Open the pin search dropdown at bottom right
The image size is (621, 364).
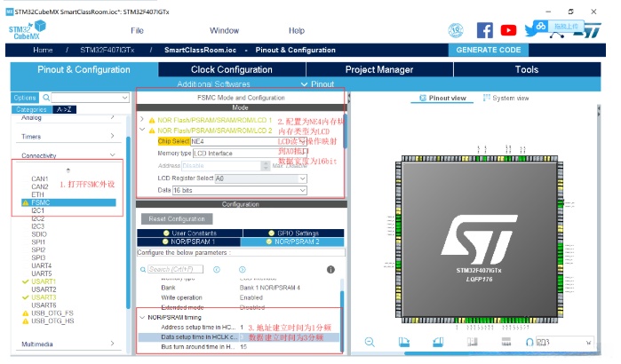click(588, 343)
